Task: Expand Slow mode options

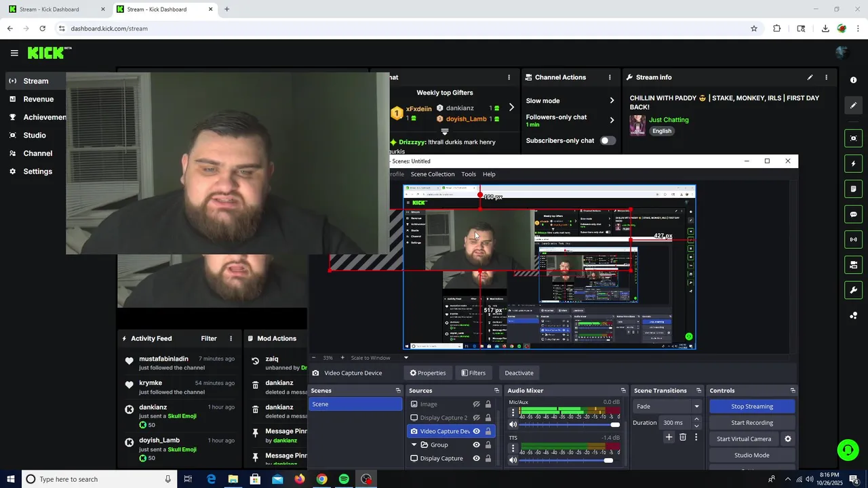Action: [x=612, y=100]
